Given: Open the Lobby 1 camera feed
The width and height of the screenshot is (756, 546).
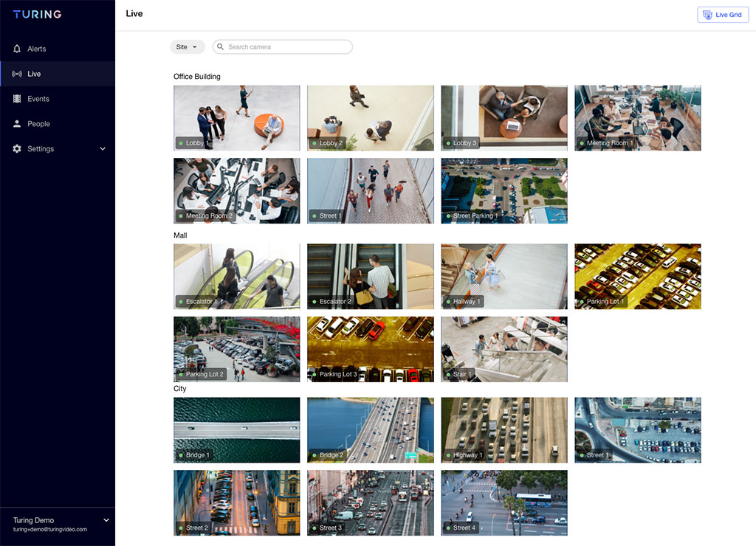Looking at the screenshot, I should click(x=237, y=118).
